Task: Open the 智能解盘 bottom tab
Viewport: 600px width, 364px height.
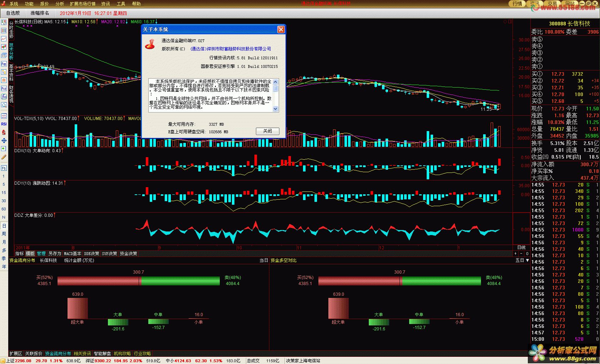Action: click(x=103, y=354)
